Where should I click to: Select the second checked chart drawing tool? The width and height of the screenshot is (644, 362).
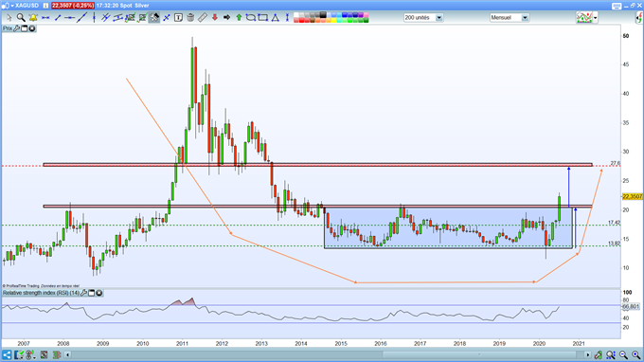[142, 18]
